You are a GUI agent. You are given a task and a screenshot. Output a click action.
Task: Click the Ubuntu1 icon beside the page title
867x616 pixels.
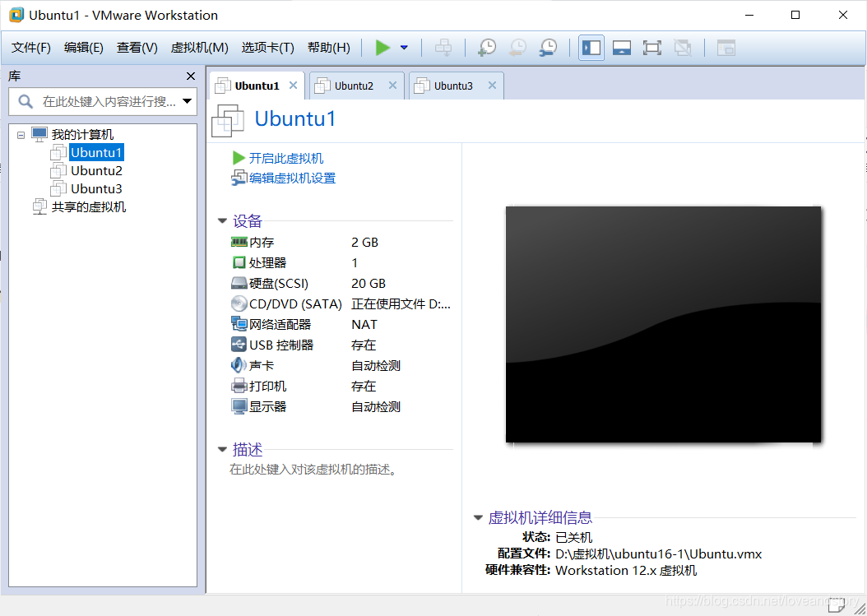(x=228, y=120)
